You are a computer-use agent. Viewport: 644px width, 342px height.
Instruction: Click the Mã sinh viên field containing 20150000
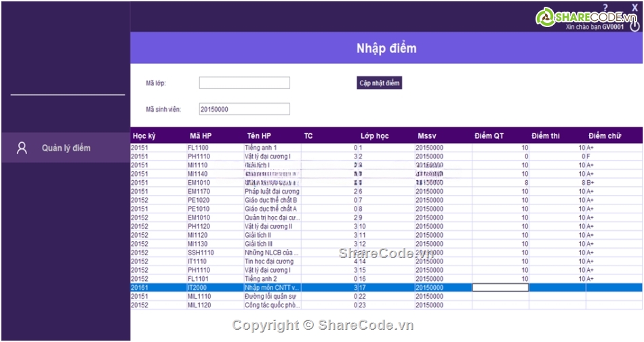tap(244, 109)
